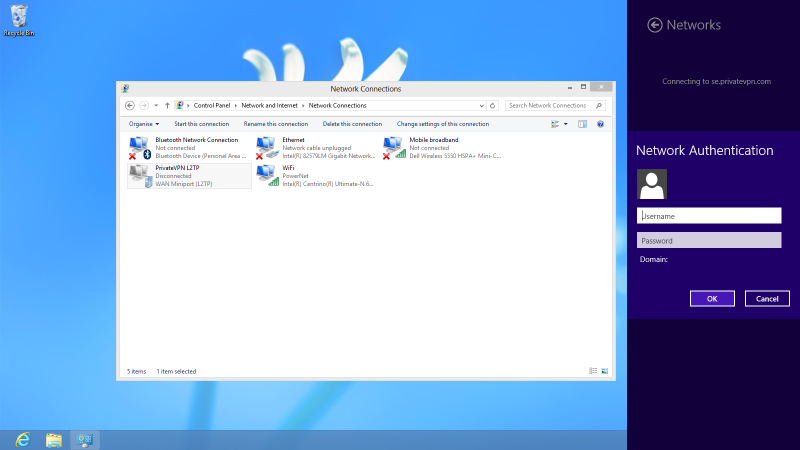The width and height of the screenshot is (800, 450).
Task: Click Start this connection
Action: point(201,124)
